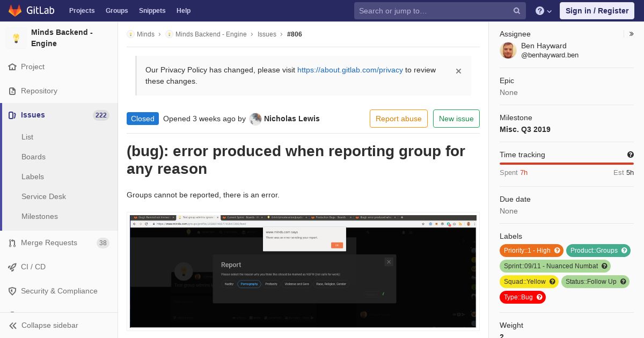The height and width of the screenshot is (338, 644).
Task: Click the search magnifier icon
Action: 517,11
